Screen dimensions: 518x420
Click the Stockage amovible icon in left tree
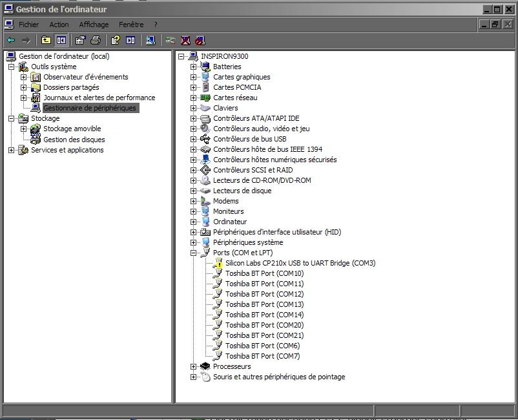coord(36,129)
